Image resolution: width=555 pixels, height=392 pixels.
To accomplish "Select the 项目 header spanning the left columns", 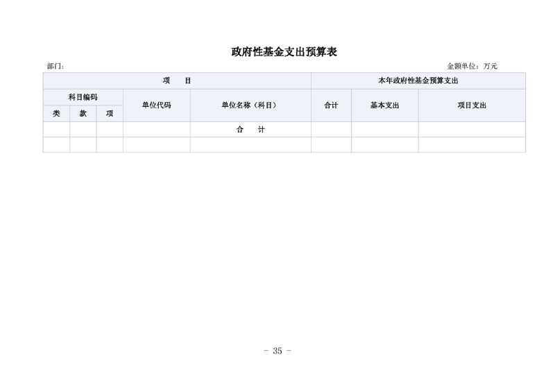I will 177,81.
